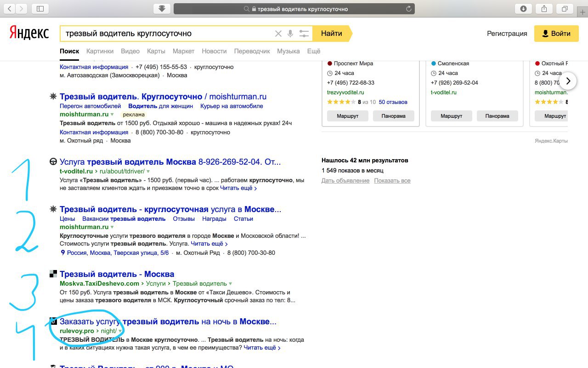The image size is (588, 368).
Task: Open 'Курьер на автомобиле' sitelink
Action: click(232, 106)
